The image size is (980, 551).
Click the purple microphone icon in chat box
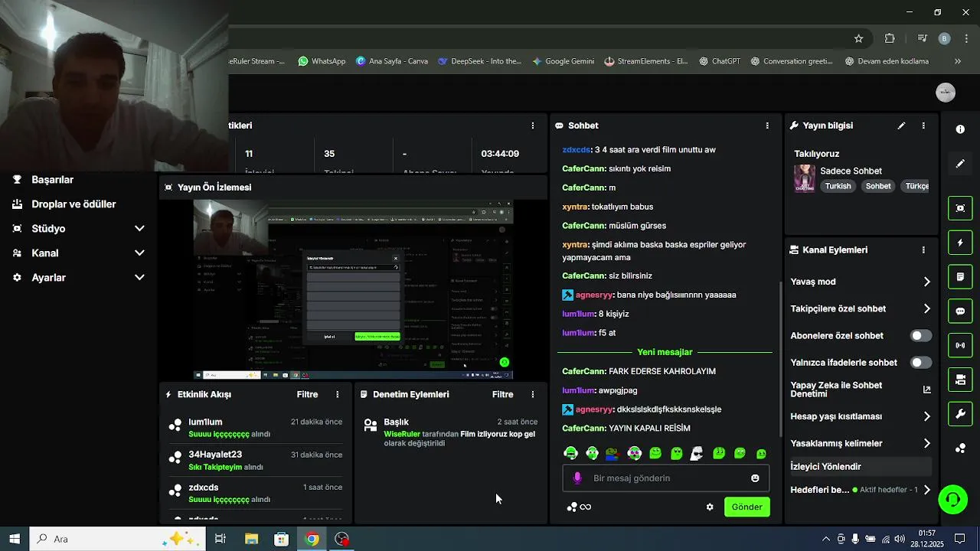[577, 478]
